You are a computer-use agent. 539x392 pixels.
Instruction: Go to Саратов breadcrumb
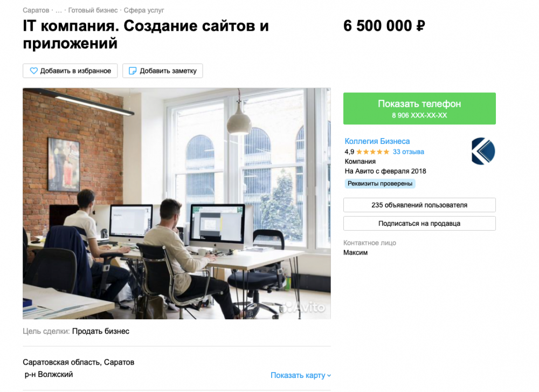[36, 10]
